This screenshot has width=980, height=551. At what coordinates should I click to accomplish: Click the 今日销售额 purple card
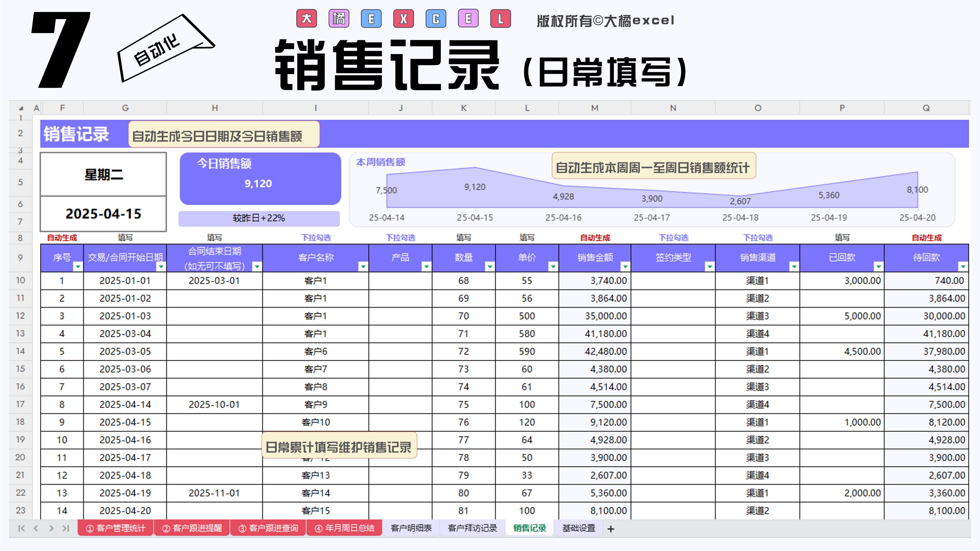260,178
